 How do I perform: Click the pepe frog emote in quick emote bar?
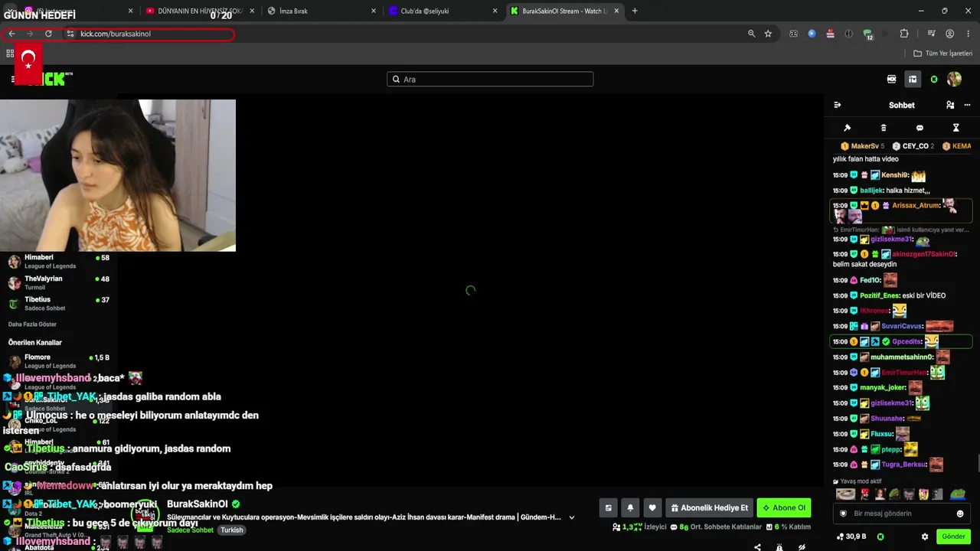(958, 494)
